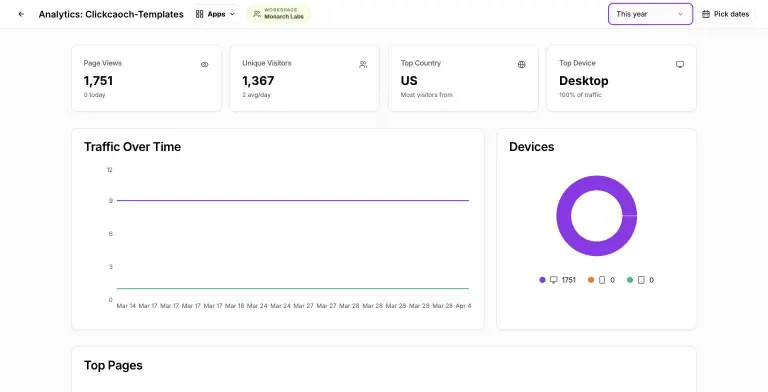768x392 pixels.
Task: Select the 1,751 page views value
Action: 98,80
